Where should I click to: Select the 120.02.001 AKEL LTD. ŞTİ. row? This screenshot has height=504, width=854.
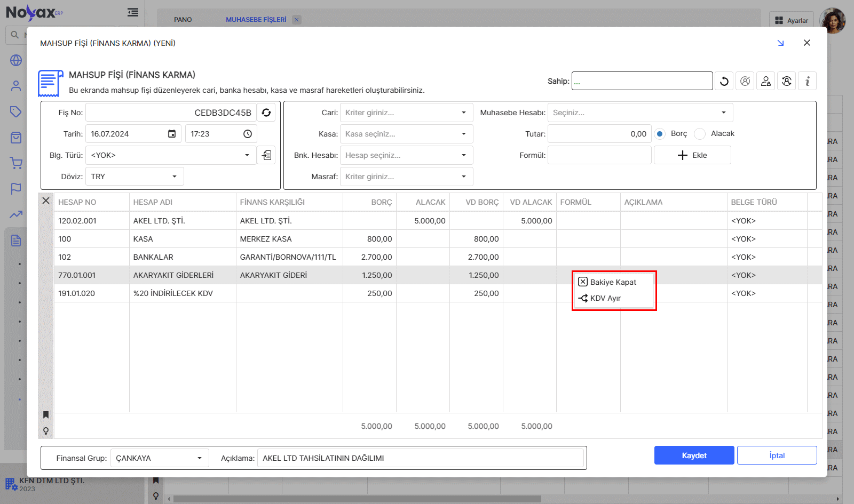tap(438, 221)
